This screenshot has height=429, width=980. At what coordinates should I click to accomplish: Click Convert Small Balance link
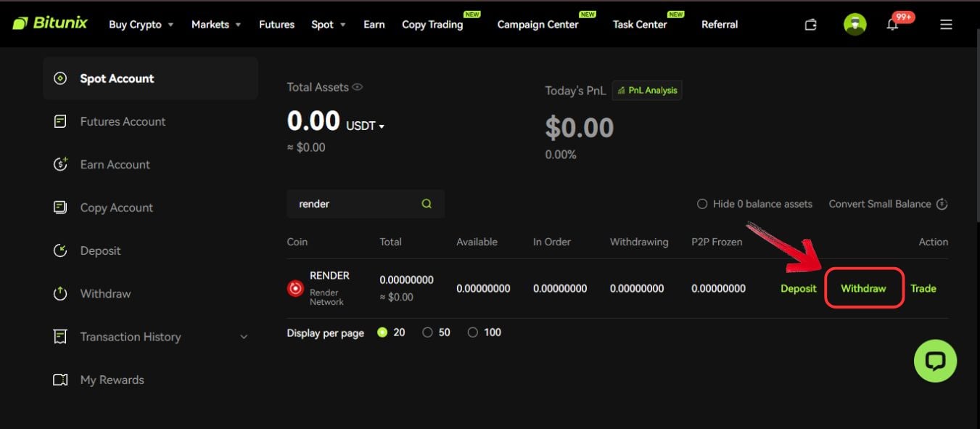pos(880,204)
